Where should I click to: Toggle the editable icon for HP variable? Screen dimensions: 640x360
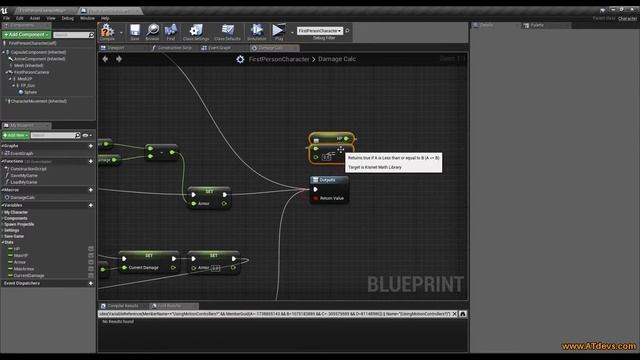(x=91, y=249)
